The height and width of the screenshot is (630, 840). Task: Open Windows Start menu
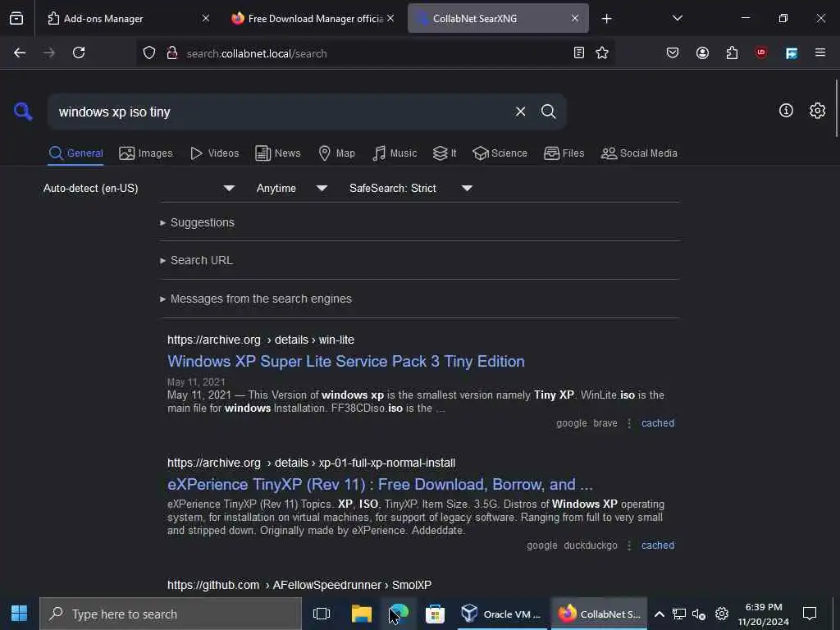[20, 614]
